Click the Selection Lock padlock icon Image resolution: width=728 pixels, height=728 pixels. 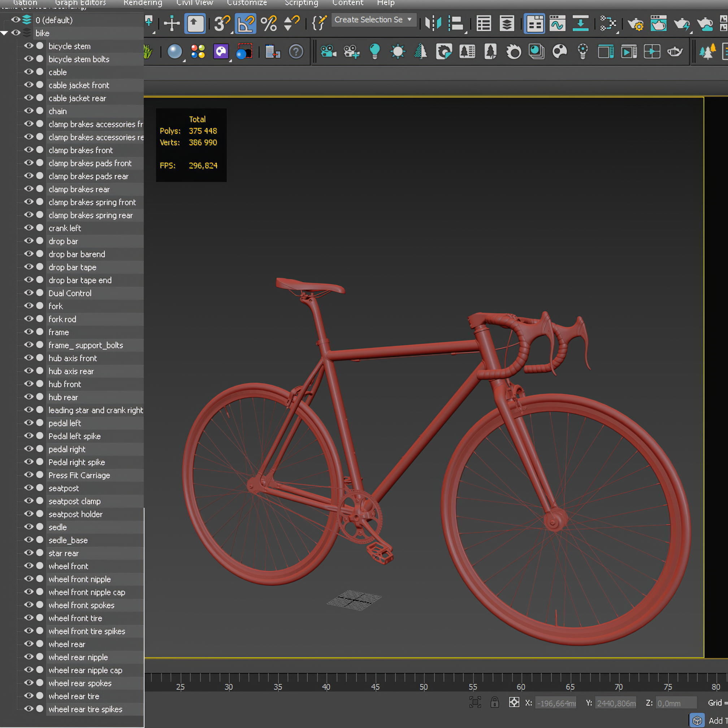coord(494,702)
